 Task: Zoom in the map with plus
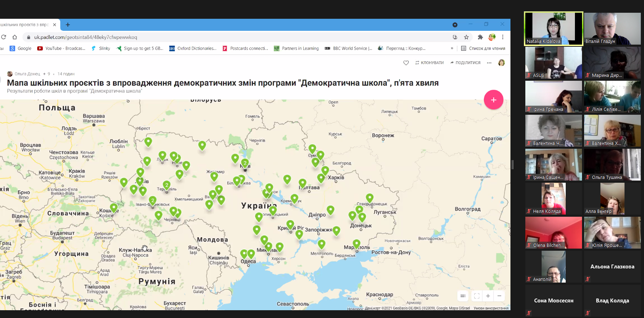tap(488, 296)
